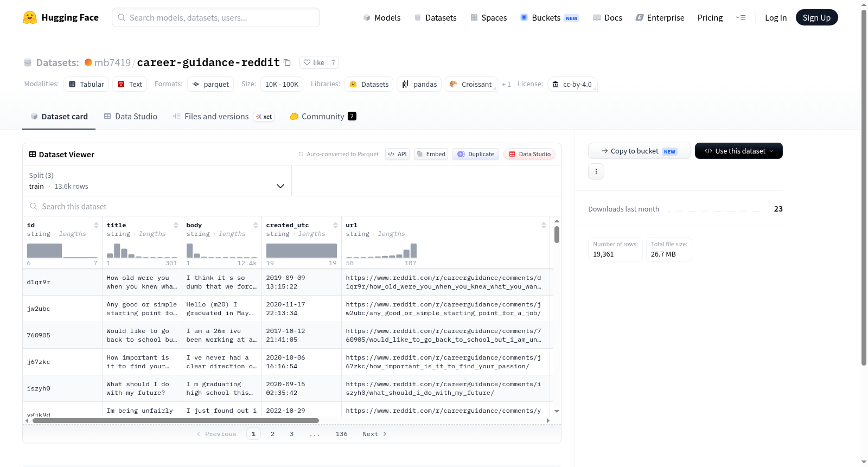Open the three-dot more options button
Viewport: 868px width, 467px height.
pos(596,171)
